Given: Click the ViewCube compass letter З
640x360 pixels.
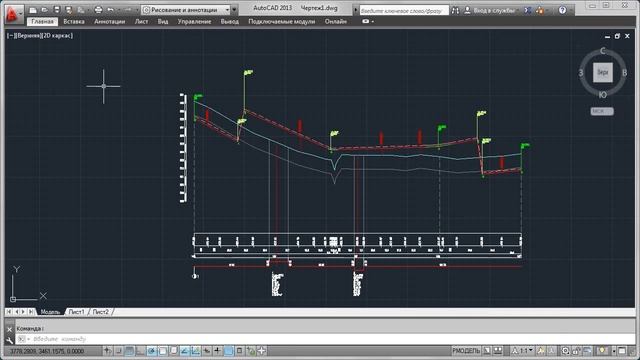Looking at the screenshot, I should [x=581, y=73].
